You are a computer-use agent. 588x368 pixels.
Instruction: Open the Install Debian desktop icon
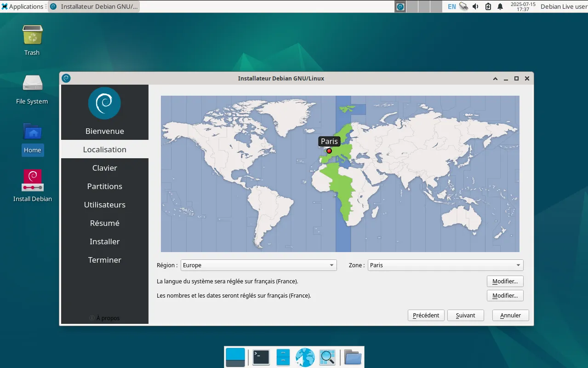(x=32, y=180)
